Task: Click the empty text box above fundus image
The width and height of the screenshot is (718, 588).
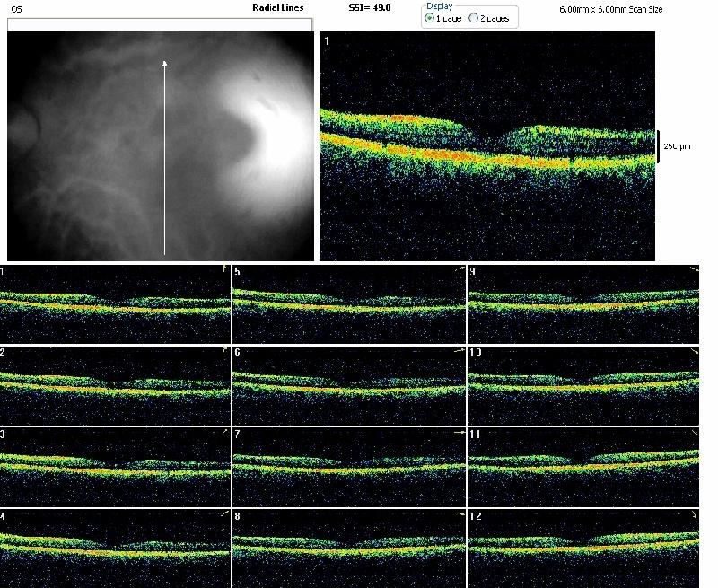Action: click(x=160, y=25)
